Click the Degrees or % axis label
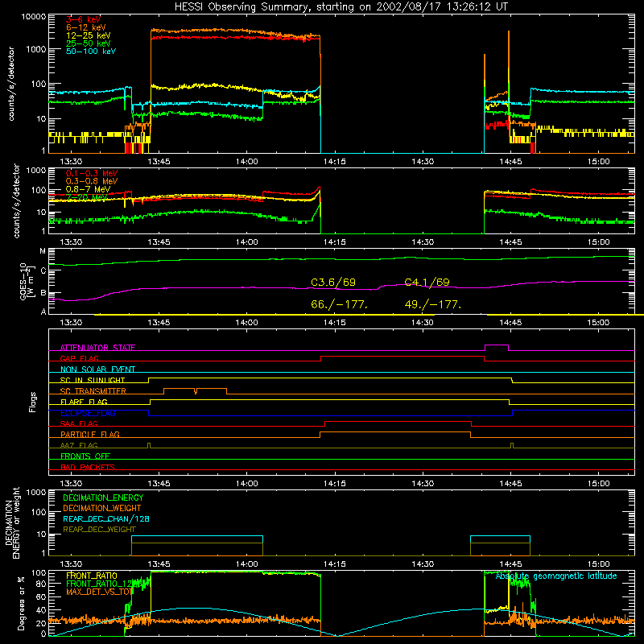The width and height of the screenshot is (644, 644). [x=21, y=603]
